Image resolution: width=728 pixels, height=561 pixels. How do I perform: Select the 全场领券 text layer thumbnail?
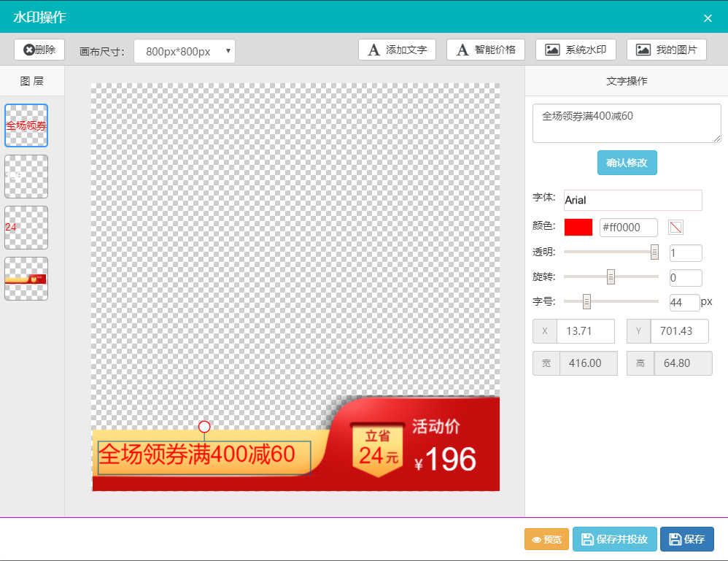[x=26, y=125]
